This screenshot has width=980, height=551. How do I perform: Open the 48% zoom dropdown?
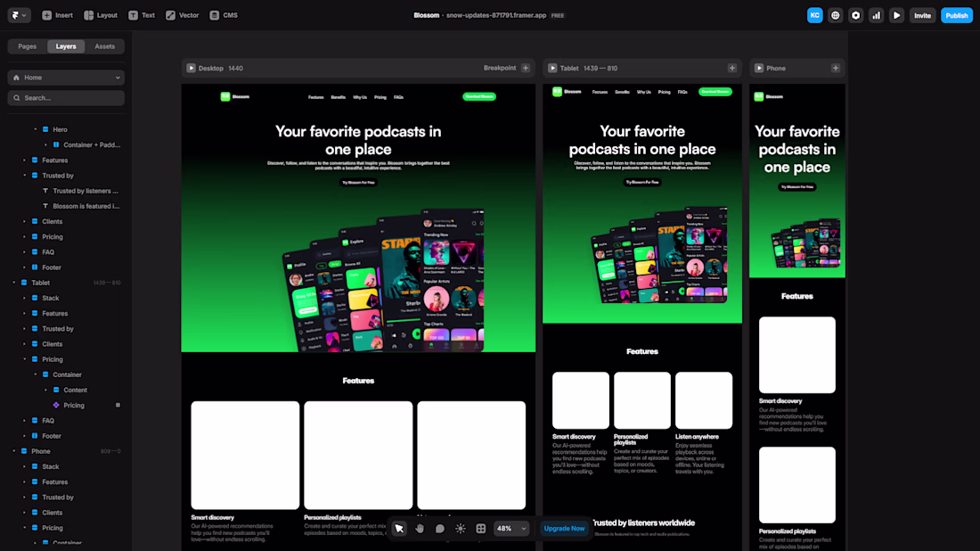[x=511, y=529]
